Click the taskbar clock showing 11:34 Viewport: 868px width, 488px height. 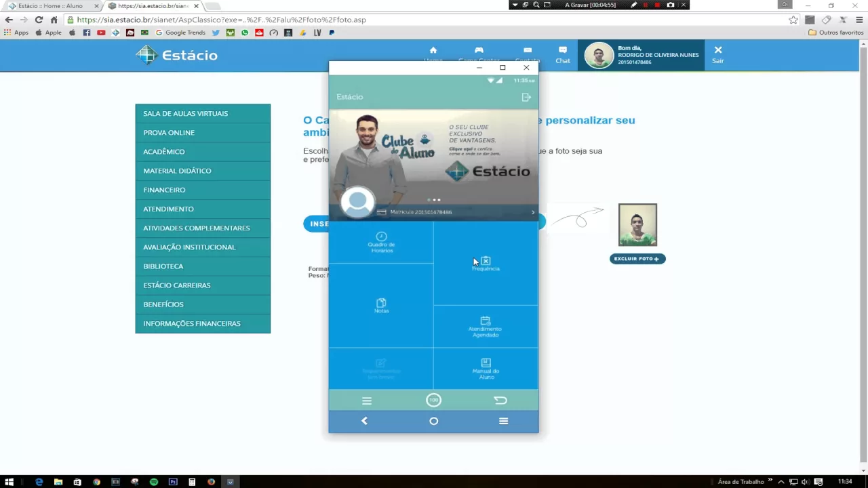pyautogui.click(x=845, y=482)
